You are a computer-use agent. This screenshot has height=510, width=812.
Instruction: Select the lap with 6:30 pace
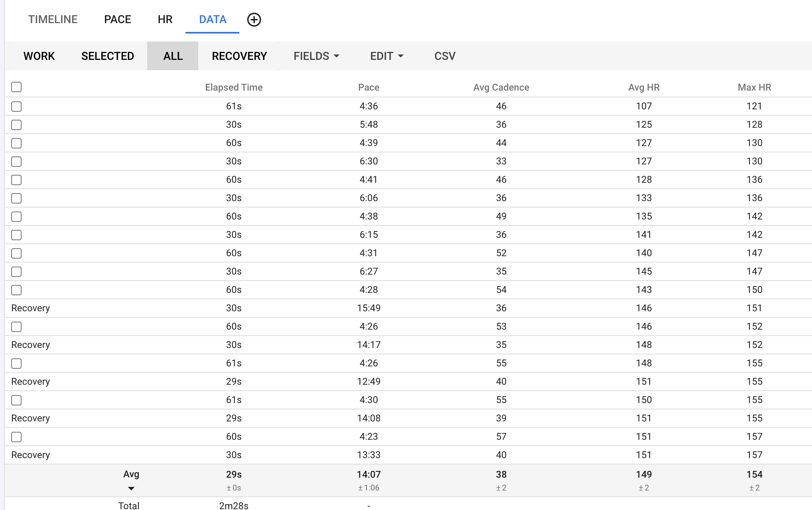[x=16, y=162]
